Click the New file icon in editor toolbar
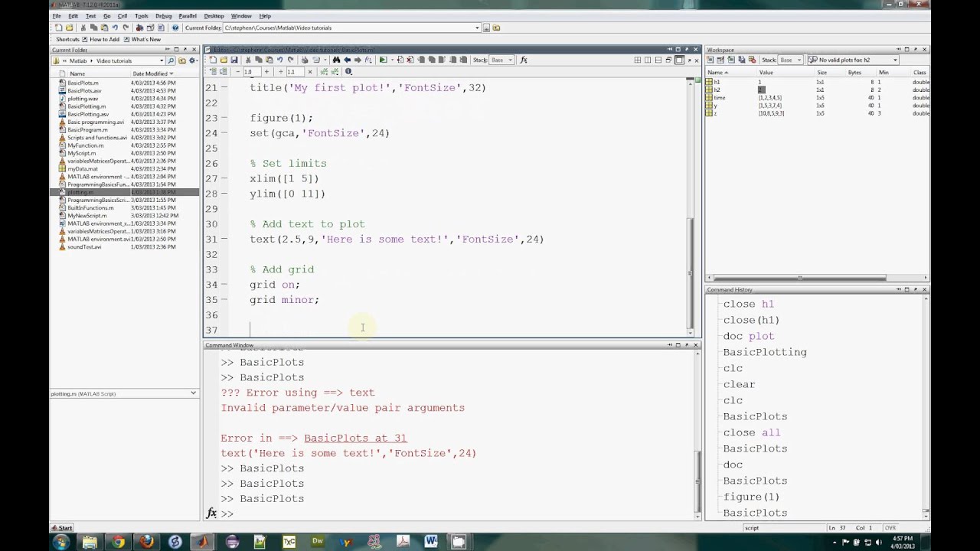 click(213, 60)
